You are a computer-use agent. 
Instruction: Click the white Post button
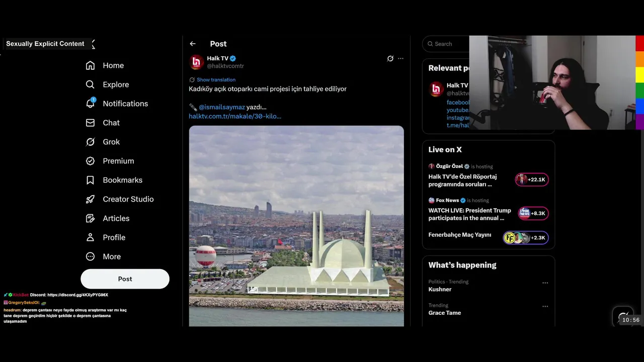125,279
